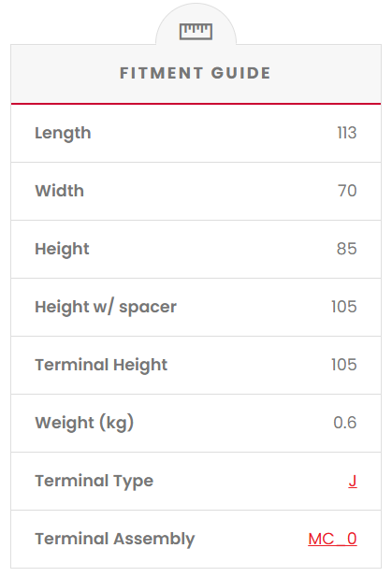Click the ruler icon above Fitment Guide
392x577 pixels.
196,31
